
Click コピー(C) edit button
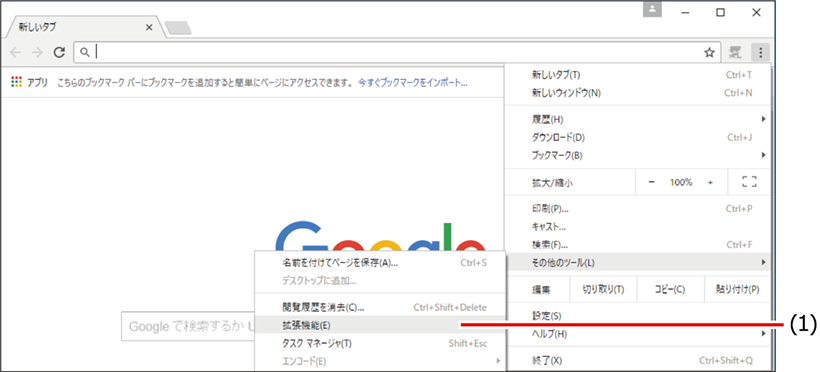coord(670,289)
